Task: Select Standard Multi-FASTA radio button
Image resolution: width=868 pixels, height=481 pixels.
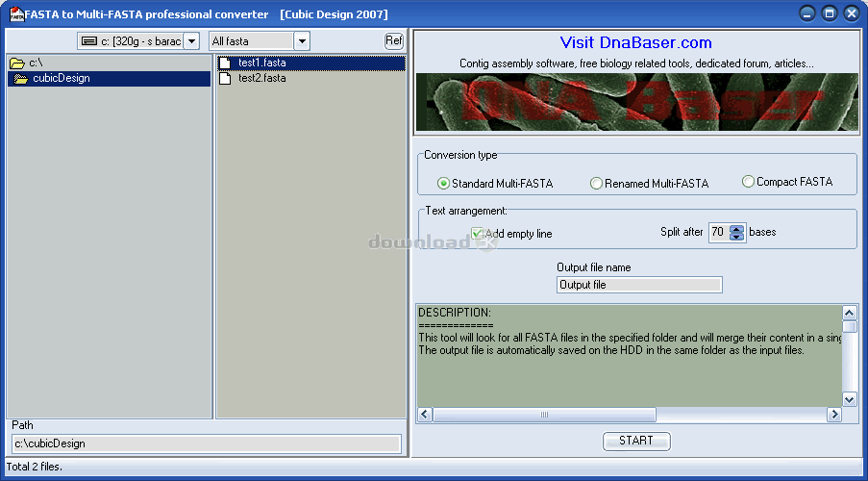Action: pyautogui.click(x=444, y=184)
